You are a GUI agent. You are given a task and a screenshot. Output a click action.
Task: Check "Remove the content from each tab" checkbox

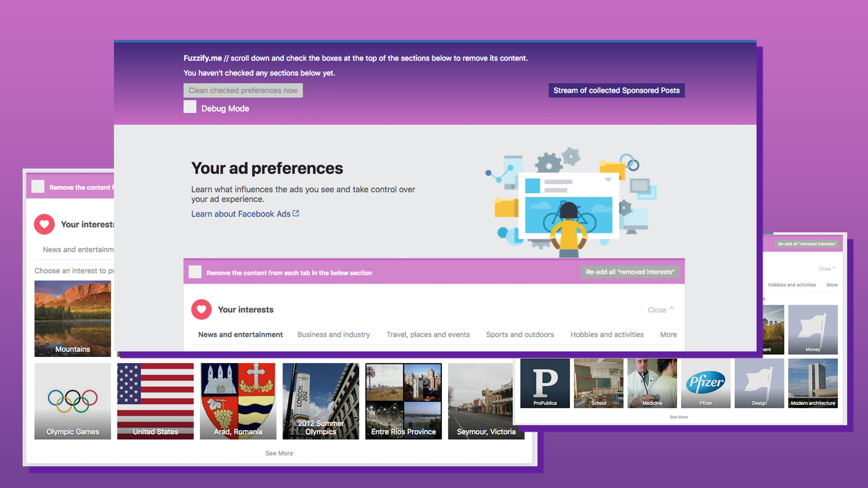pos(195,272)
